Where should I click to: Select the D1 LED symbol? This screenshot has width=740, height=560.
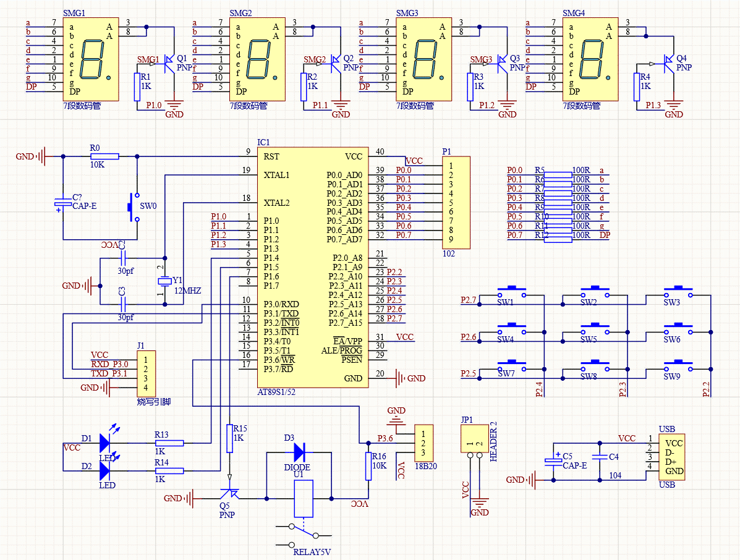[104, 441]
